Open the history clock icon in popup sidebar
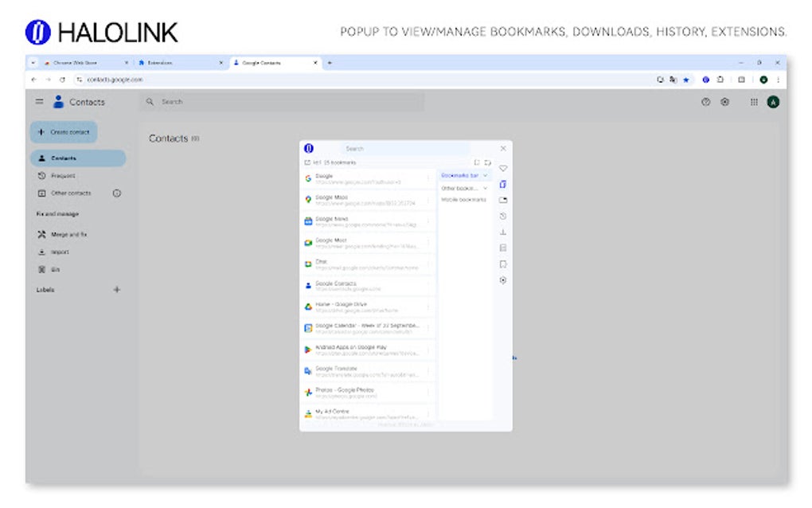The height and width of the screenshot is (508, 812). pos(503,216)
